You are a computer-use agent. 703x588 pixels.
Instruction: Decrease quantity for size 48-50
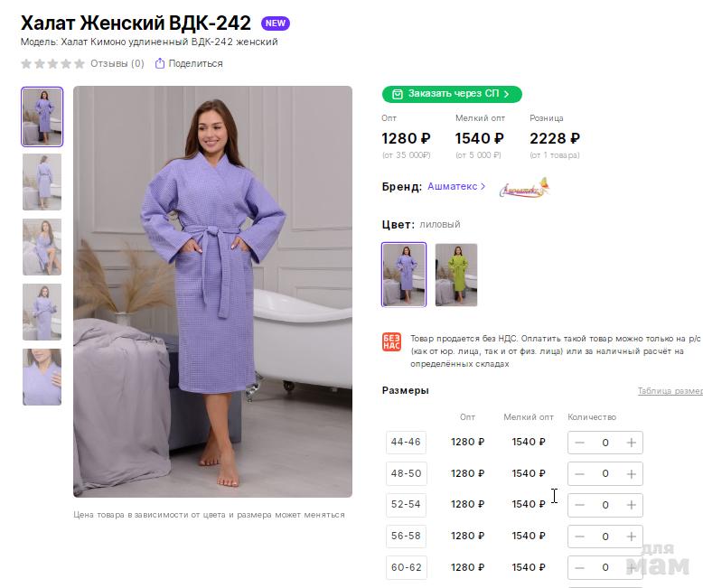click(x=580, y=473)
